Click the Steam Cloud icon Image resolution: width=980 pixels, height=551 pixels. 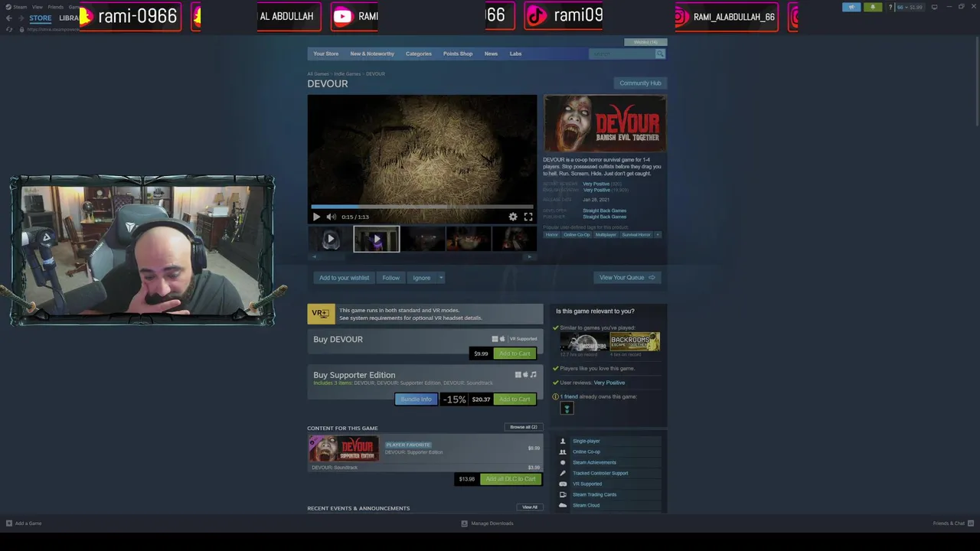(x=563, y=505)
